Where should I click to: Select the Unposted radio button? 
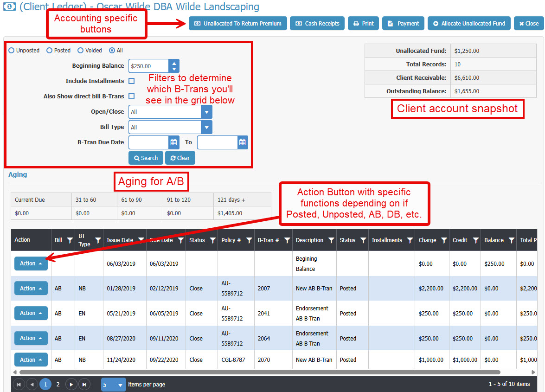12,51
